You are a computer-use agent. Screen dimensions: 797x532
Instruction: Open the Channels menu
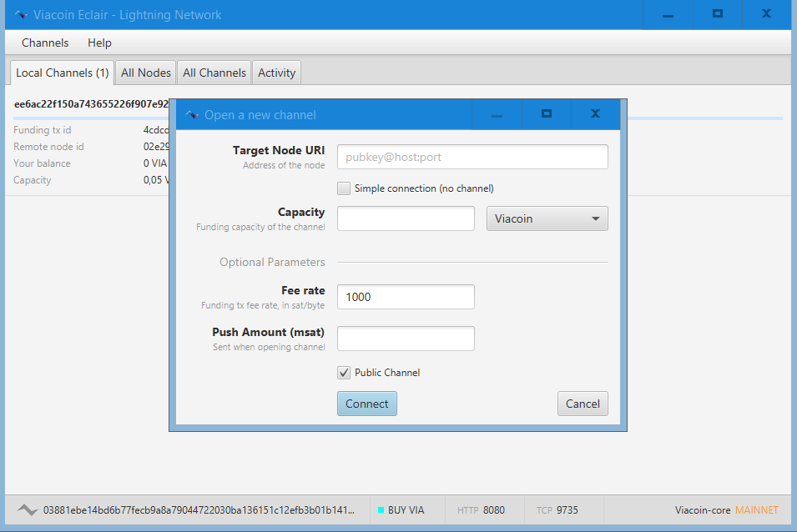point(45,43)
